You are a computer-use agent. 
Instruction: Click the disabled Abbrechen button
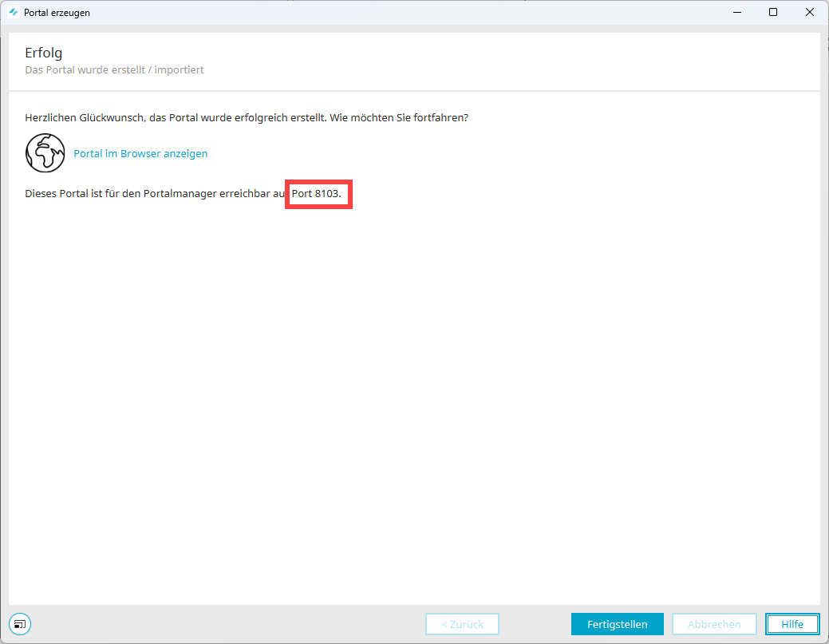[x=714, y=624]
